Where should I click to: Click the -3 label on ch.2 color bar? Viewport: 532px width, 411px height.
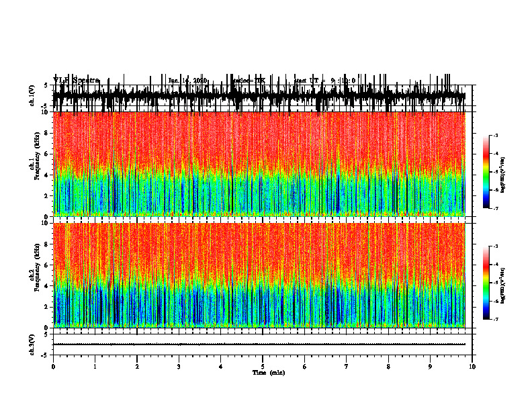tap(496, 246)
